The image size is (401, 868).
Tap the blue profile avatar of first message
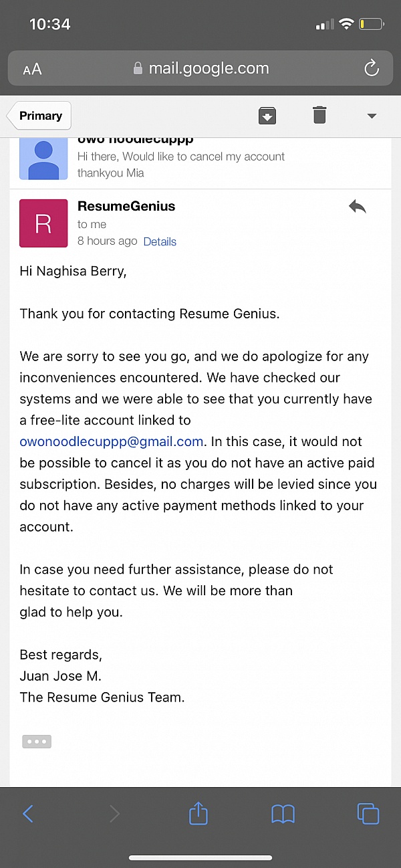click(x=43, y=158)
